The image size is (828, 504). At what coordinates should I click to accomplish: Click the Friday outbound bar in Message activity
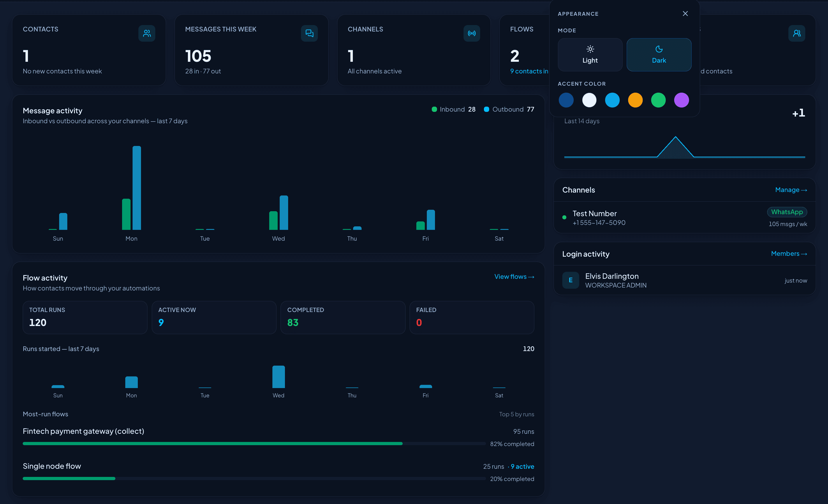click(431, 220)
